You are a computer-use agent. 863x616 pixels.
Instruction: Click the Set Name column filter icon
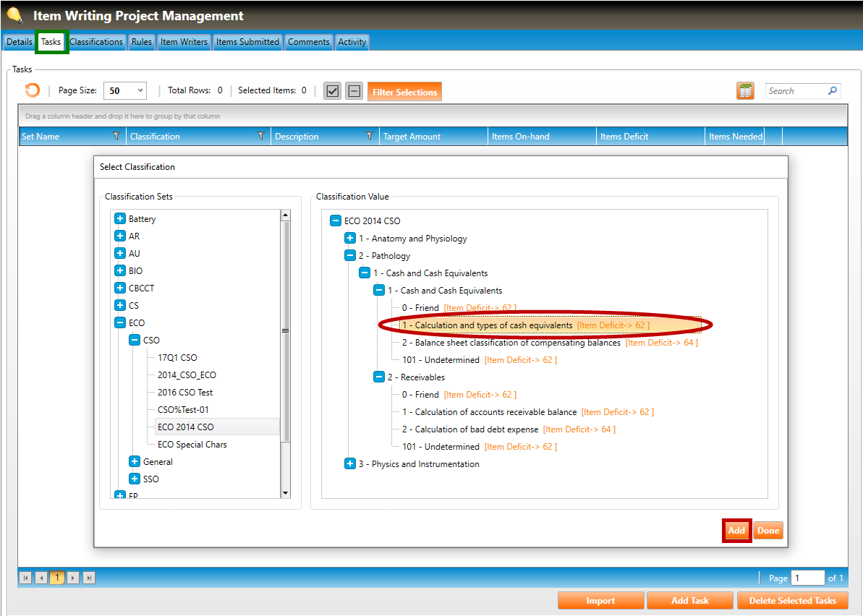pos(116,136)
